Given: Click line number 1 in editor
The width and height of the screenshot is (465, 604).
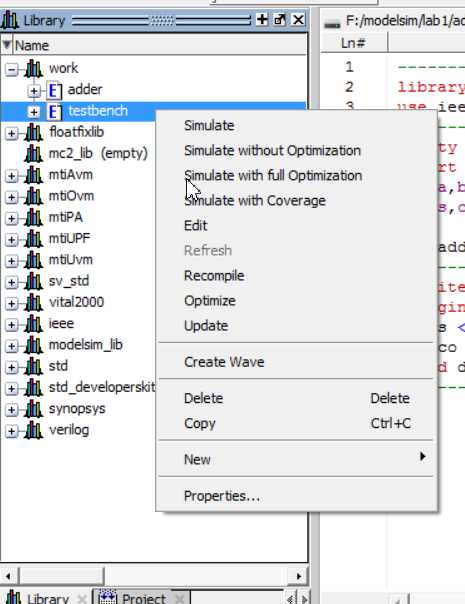Looking at the screenshot, I should point(349,67).
